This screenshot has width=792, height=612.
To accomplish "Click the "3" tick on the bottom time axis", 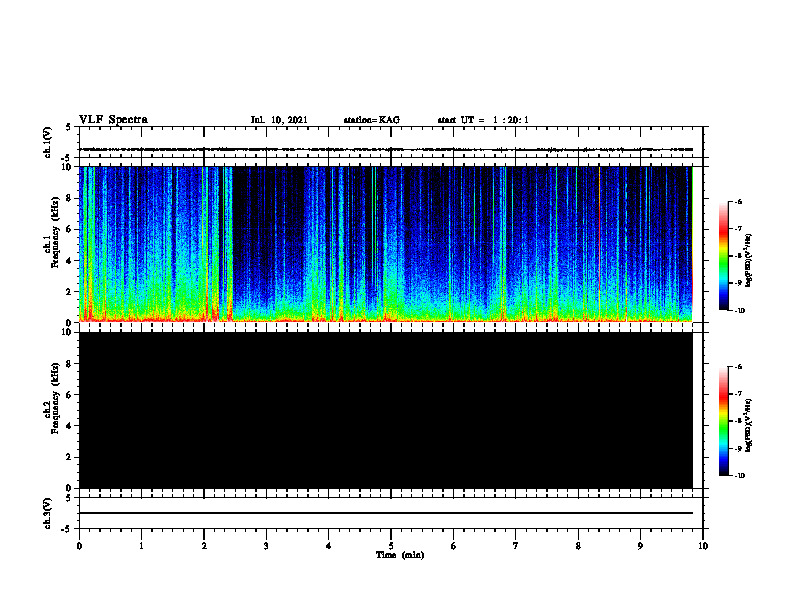I will tap(266, 546).
